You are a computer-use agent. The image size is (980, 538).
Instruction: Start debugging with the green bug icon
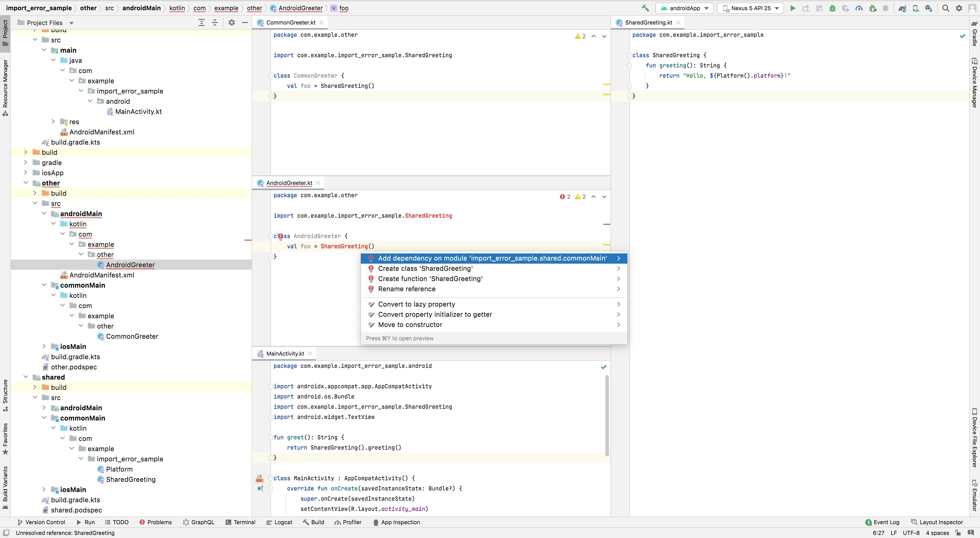pyautogui.click(x=832, y=8)
